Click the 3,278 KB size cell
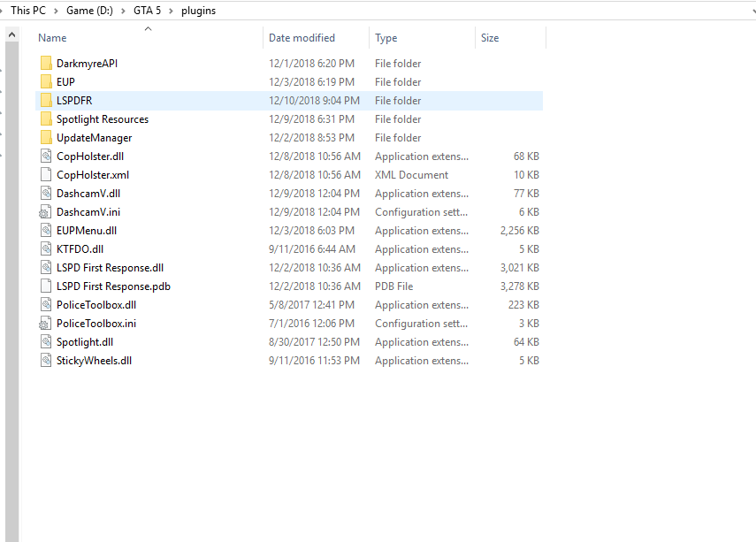756x542 pixels. pos(519,286)
